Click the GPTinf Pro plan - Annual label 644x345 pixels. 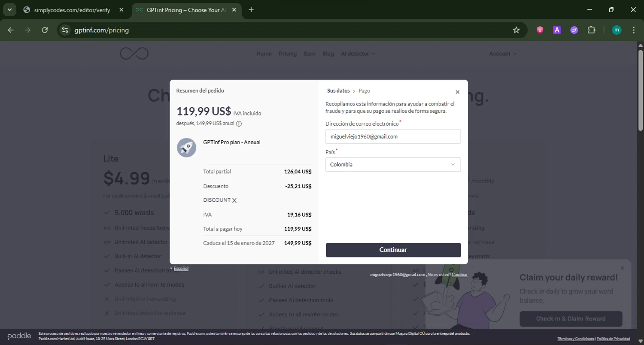coord(232,142)
